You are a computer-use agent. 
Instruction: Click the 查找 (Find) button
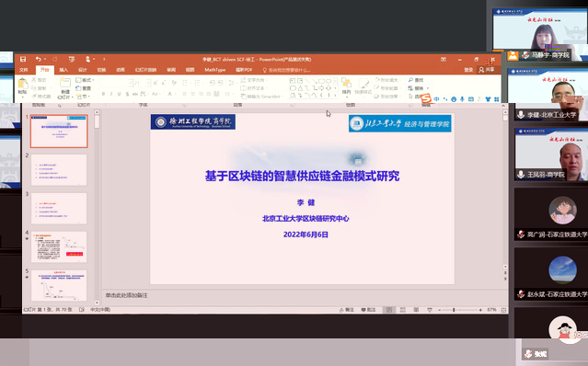(x=416, y=80)
